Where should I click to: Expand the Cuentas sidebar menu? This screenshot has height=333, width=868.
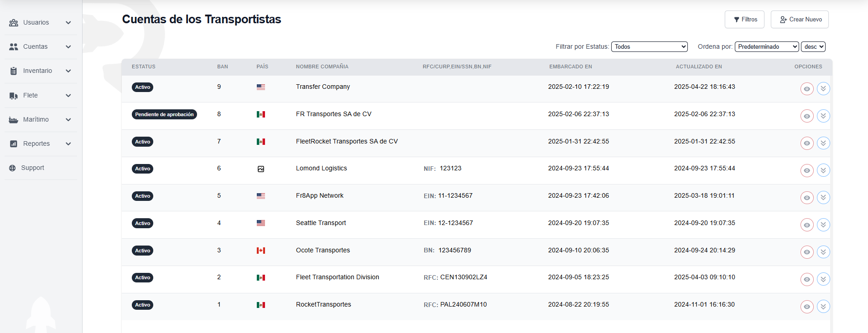tap(40, 47)
